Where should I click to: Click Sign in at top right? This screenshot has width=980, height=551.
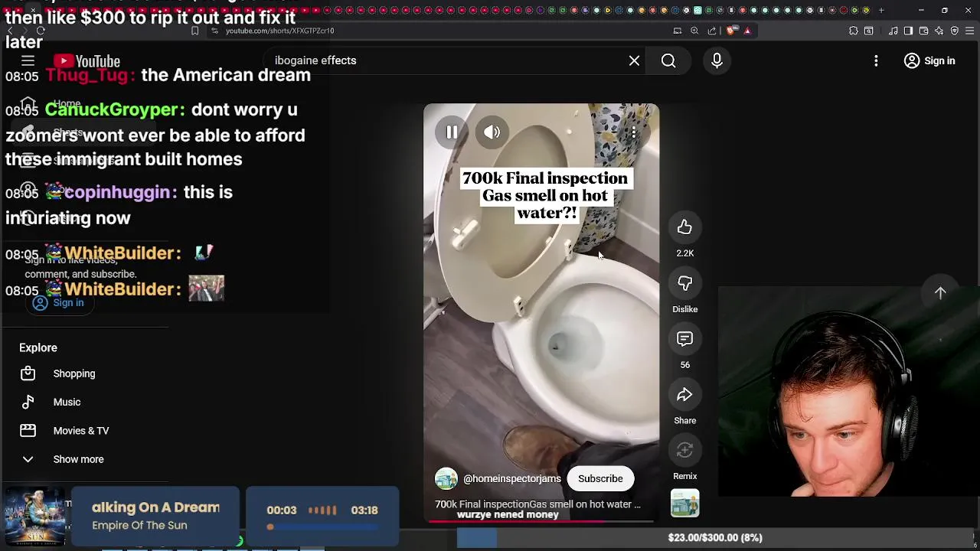point(929,60)
